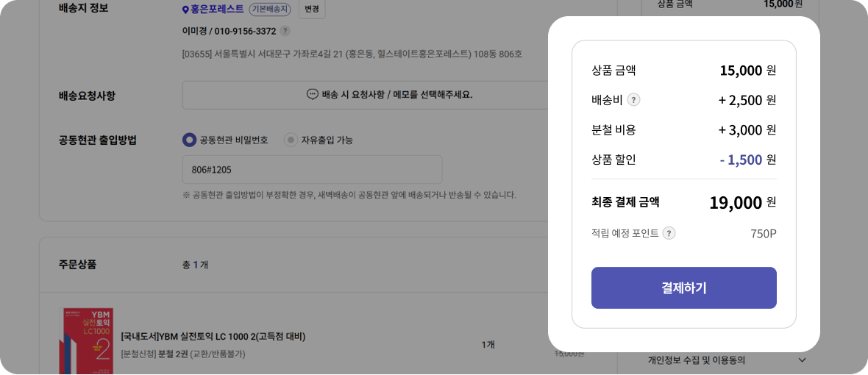Select the 자유출입 가능 radio option
The height and width of the screenshot is (375, 868).
coord(291,140)
